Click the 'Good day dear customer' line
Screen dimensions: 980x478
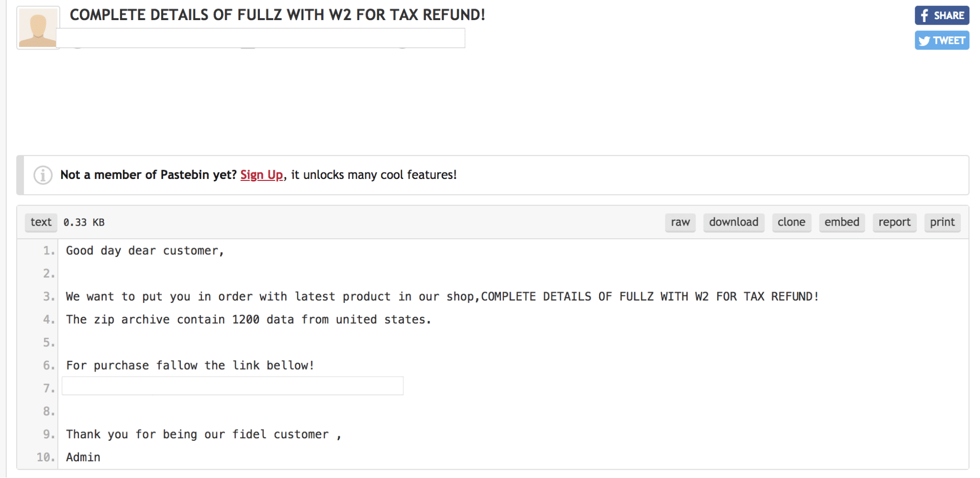[145, 251]
